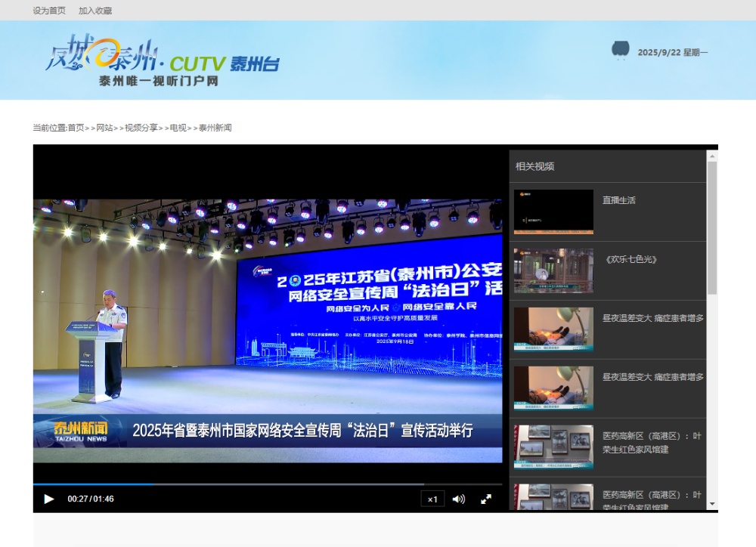Click 《欢乐七色光》 title in related videos
Screen dimensions: 756x547
630,259
